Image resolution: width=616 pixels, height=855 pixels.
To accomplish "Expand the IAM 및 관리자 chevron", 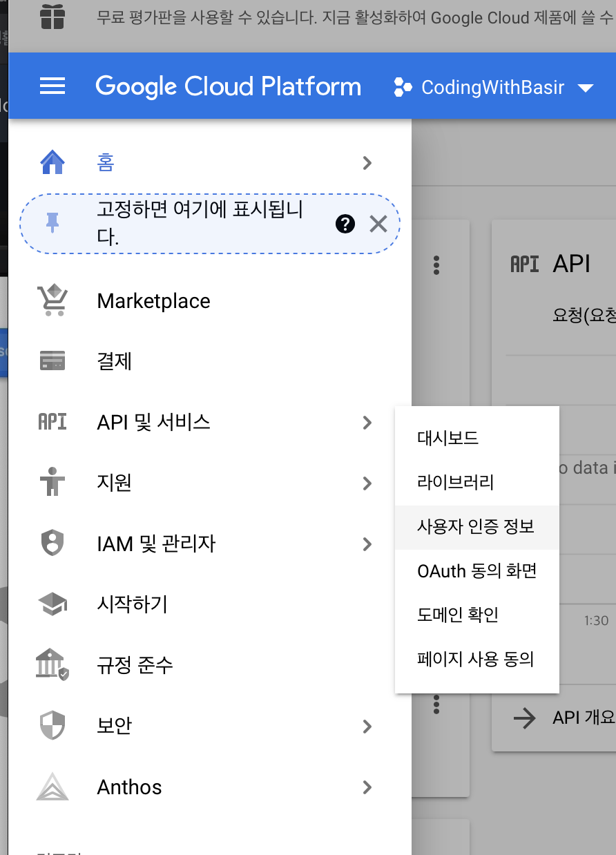I will point(367,544).
